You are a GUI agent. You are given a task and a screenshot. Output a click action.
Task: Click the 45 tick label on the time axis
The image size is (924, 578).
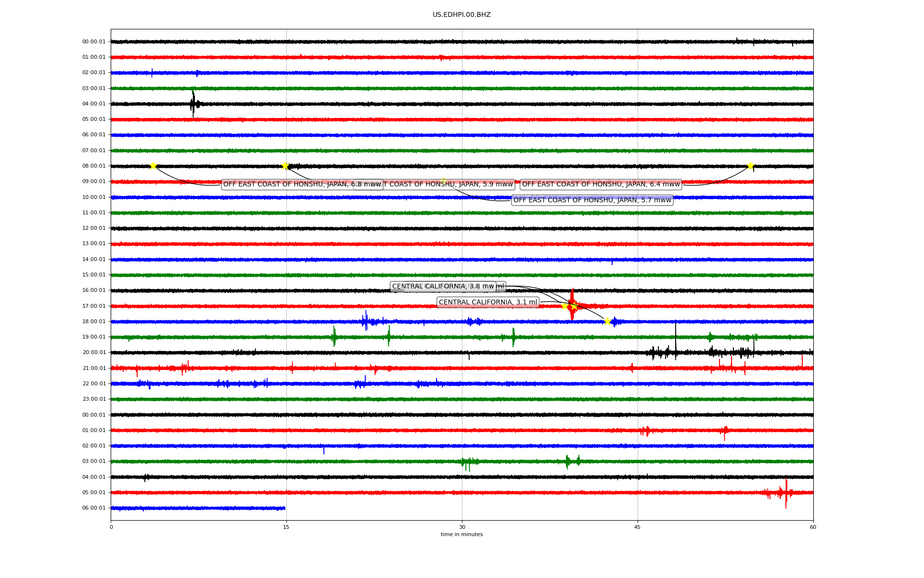coord(638,527)
